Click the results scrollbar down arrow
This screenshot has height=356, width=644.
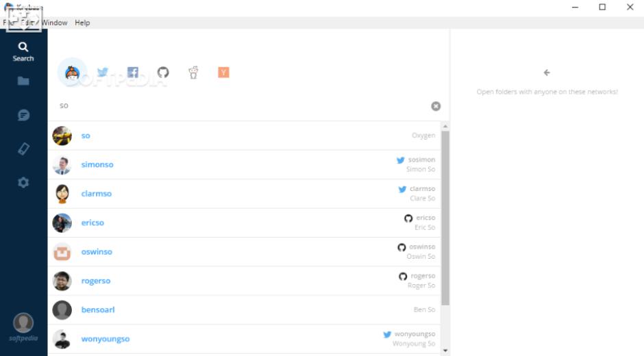(445, 351)
